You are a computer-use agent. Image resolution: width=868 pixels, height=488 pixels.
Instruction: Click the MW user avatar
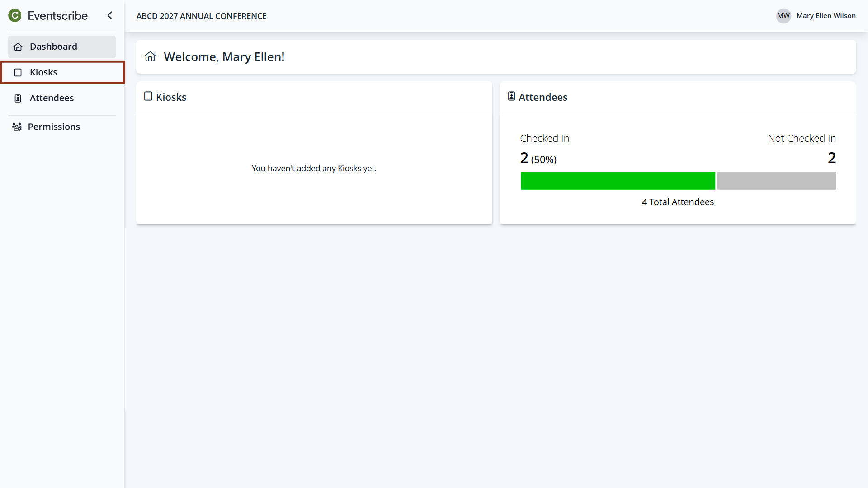(x=783, y=16)
